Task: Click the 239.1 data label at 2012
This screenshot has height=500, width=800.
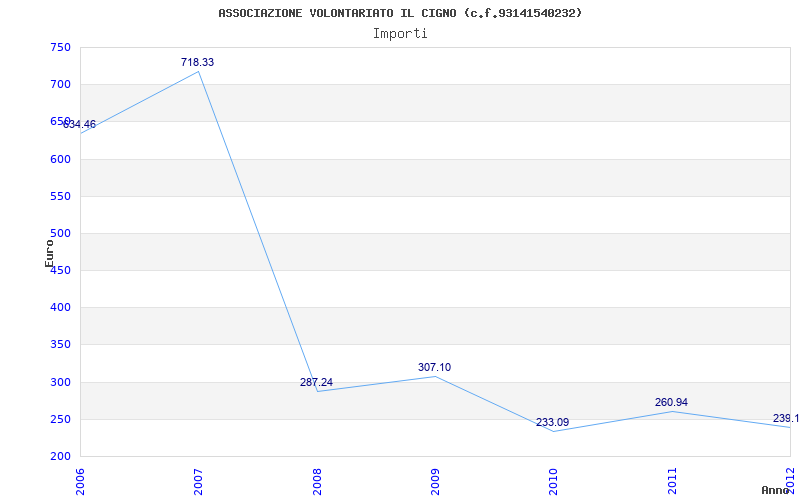Action: pos(786,418)
